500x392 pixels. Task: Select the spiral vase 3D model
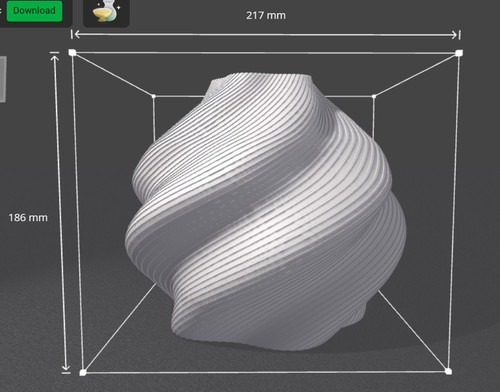tap(266, 212)
